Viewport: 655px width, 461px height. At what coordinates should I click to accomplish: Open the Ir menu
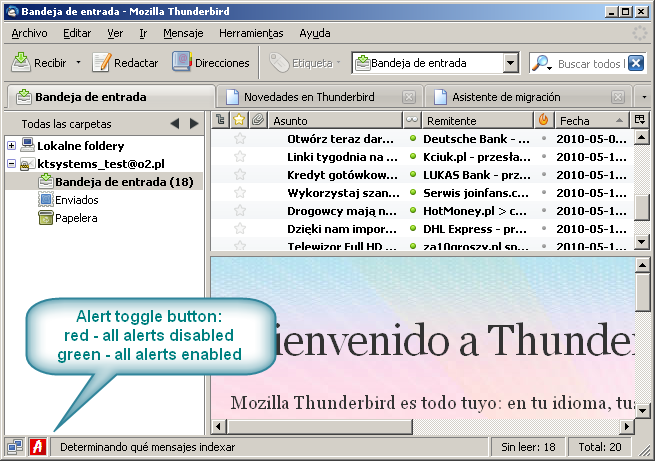143,33
